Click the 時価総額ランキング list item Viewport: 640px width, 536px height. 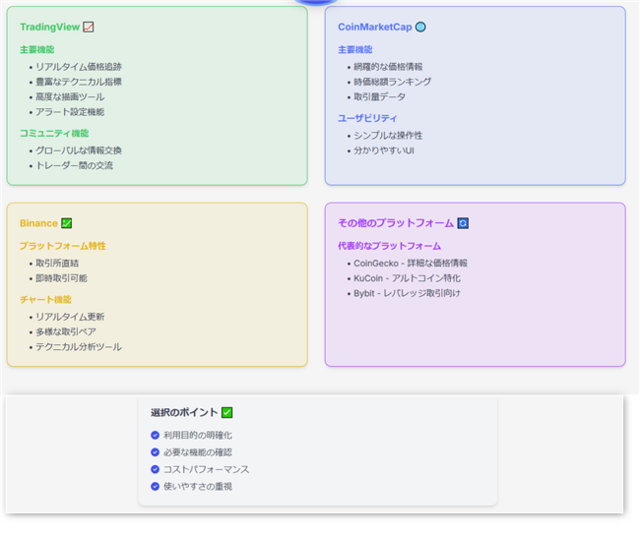coord(392,82)
